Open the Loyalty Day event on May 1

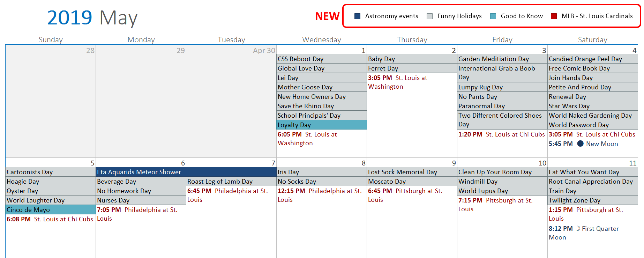321,125
